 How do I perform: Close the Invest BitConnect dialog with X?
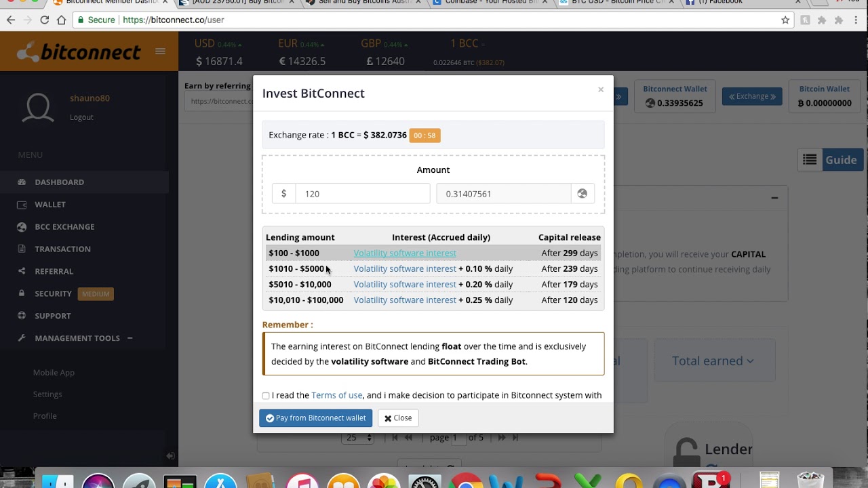click(x=601, y=89)
